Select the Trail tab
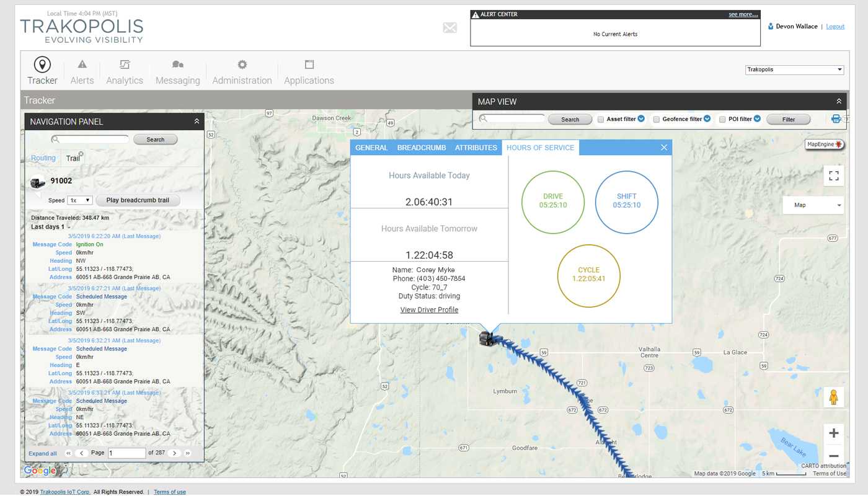Viewport: 868px width, 496px height. pos(73,159)
